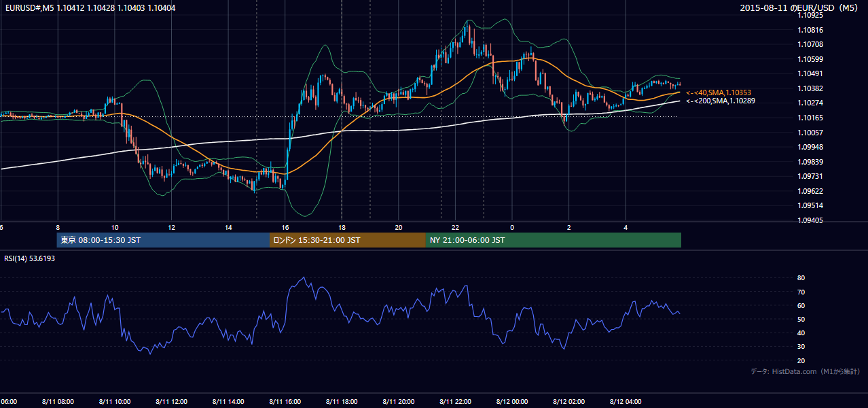868x408 pixels.
Task: Select the London 15:30-21:00 JST session bar
Action: click(348, 240)
